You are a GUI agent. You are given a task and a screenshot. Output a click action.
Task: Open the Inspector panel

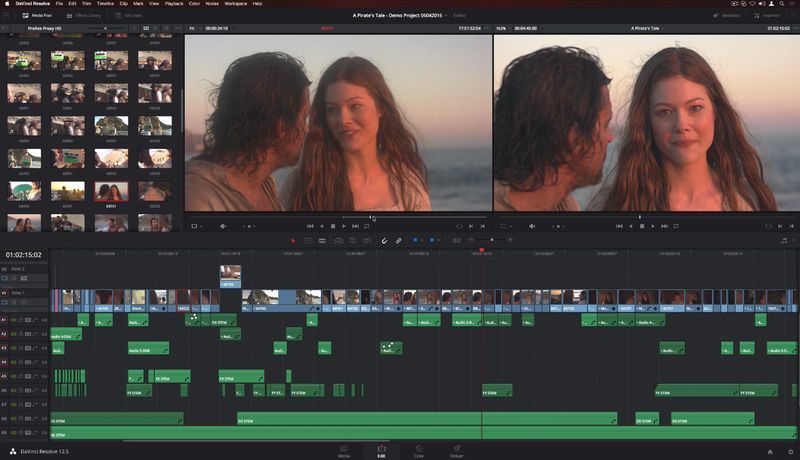coord(767,15)
